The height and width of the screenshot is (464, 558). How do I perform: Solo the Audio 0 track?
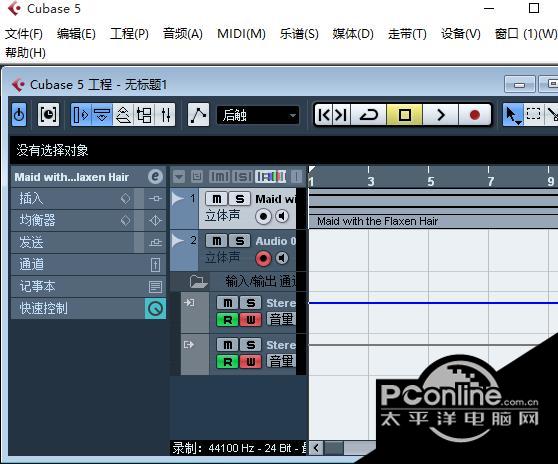(x=239, y=241)
